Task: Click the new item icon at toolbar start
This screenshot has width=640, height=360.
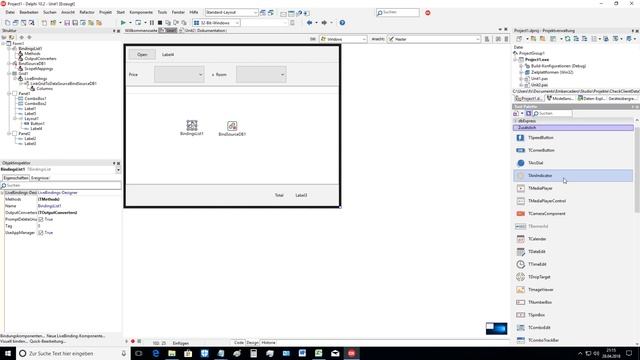Action: click(x=7, y=23)
